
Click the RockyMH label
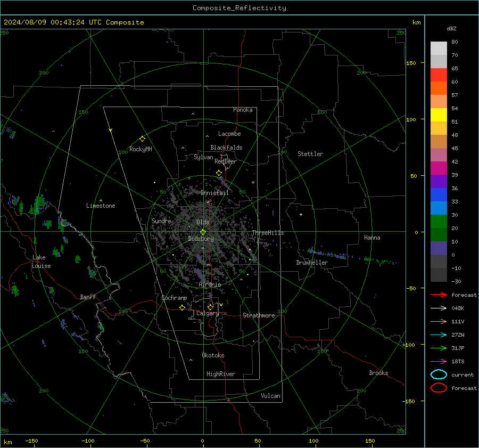tap(141, 149)
